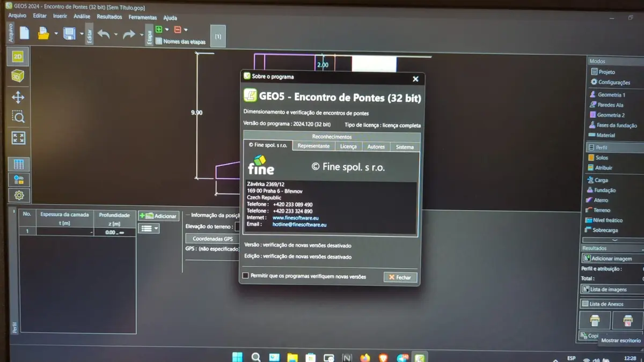Switch to the 3D view

tap(18, 77)
